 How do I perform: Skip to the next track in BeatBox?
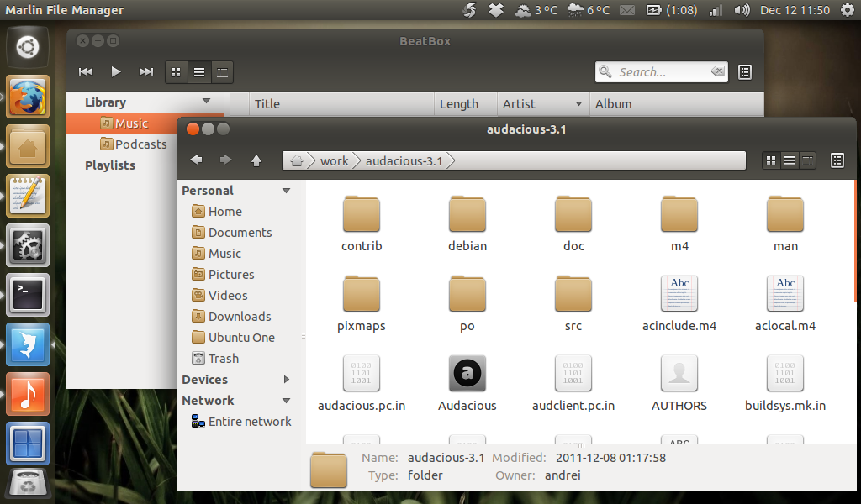point(145,71)
